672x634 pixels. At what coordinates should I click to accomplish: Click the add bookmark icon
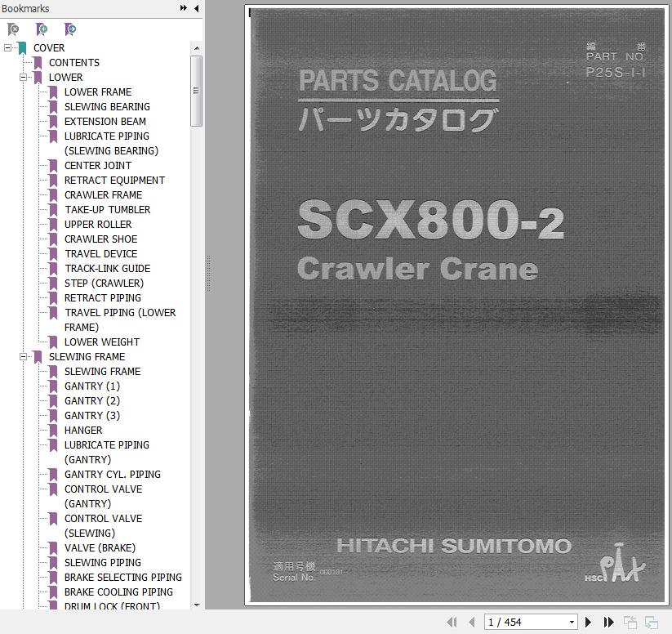42,29
